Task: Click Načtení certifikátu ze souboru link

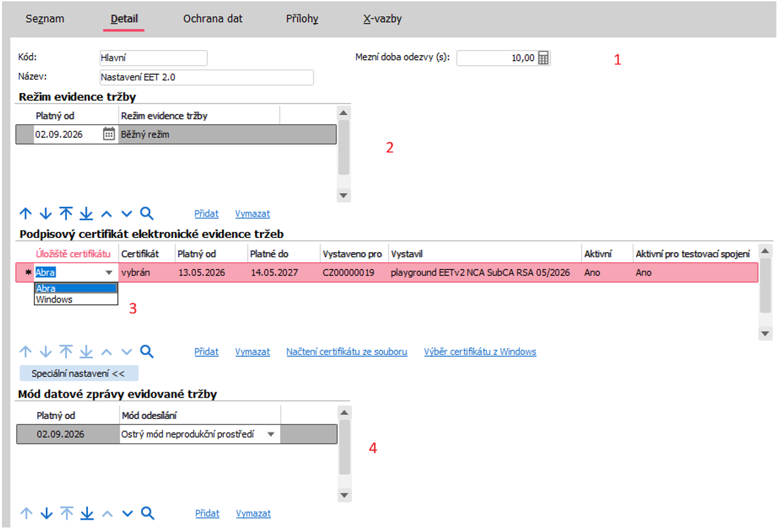Action: (347, 352)
